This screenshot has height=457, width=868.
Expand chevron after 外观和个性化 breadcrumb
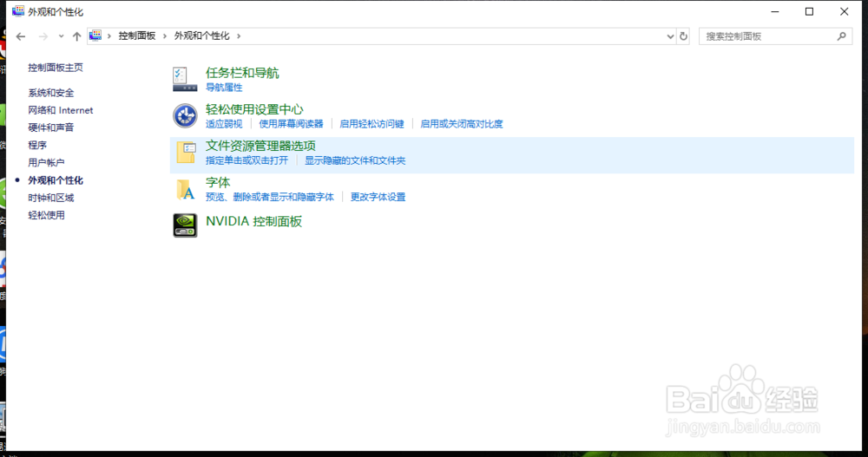click(239, 36)
